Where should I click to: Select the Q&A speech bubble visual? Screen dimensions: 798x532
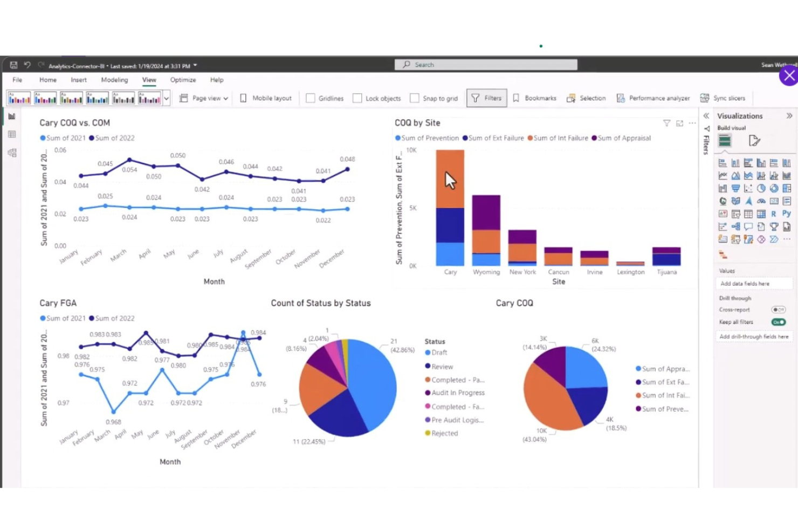tap(748, 226)
